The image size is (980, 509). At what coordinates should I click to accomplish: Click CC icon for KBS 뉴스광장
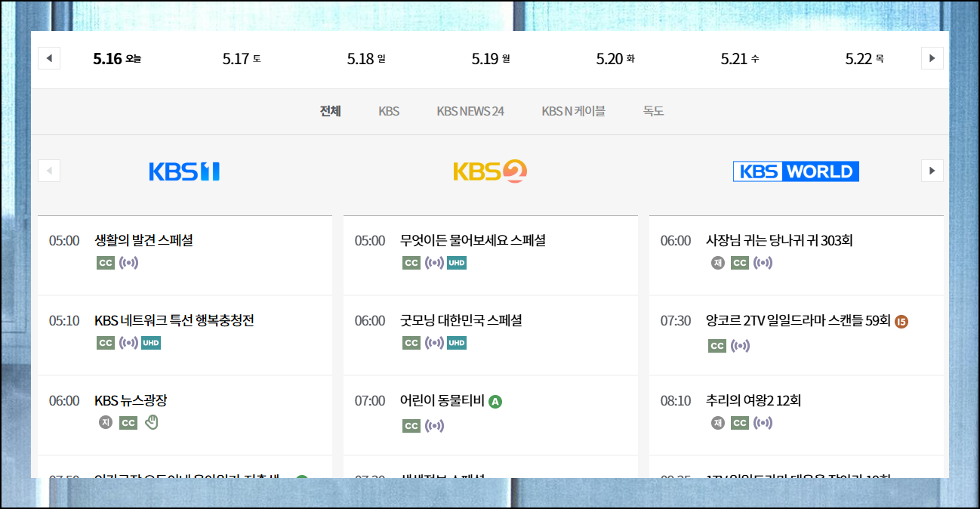(128, 423)
